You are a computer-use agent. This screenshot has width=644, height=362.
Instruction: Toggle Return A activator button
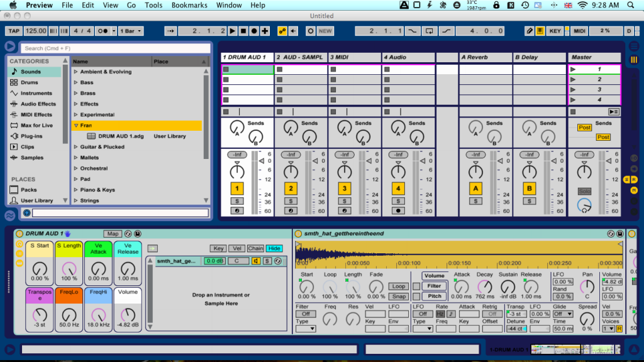pos(475,189)
